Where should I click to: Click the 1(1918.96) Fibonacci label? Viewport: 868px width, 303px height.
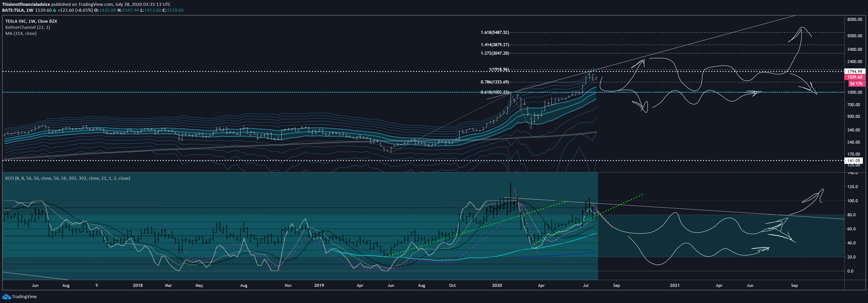[499, 69]
